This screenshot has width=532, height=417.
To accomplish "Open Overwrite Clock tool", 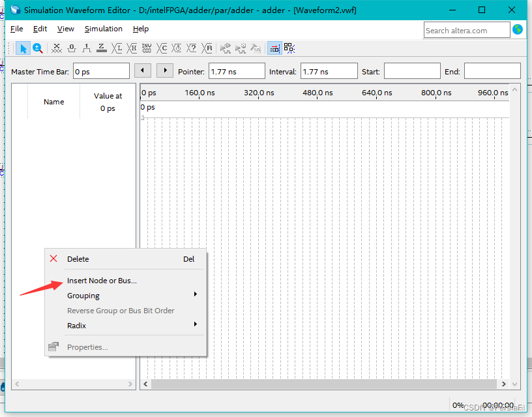I will (x=177, y=48).
